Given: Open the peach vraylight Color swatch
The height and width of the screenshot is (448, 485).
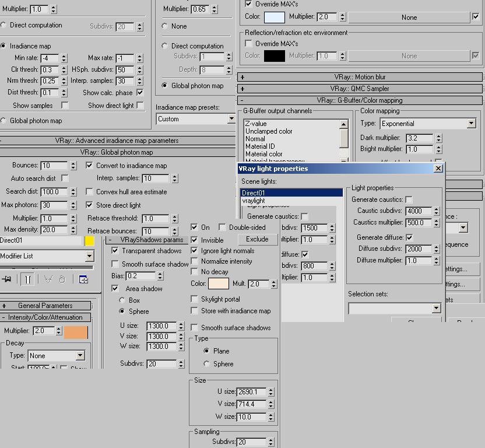Looking at the screenshot, I should click(219, 283).
